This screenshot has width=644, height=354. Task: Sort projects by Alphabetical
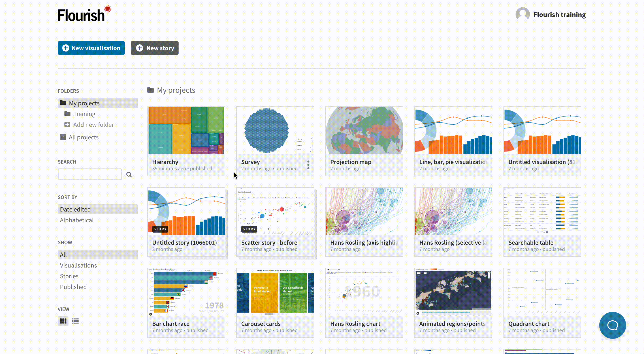[x=77, y=220]
